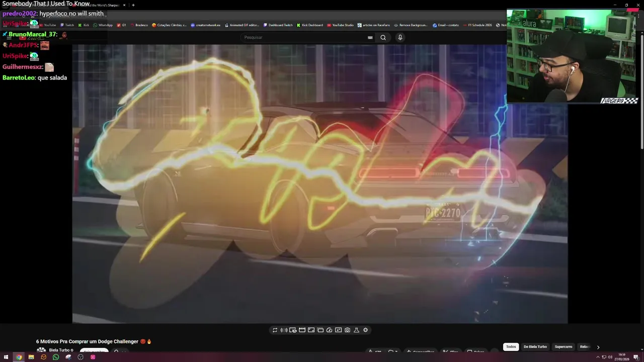The width and height of the screenshot is (644, 362).
Task: Open the YouTube Studio bookmark
Action: click(340, 25)
